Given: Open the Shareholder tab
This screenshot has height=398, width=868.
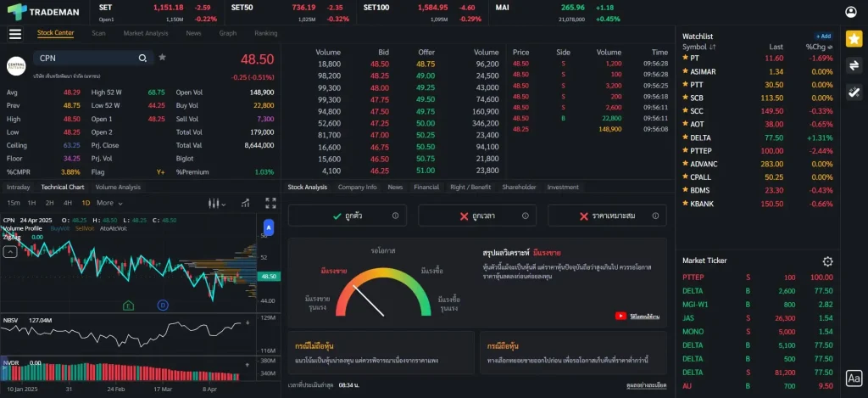Looking at the screenshot, I should coord(519,188).
